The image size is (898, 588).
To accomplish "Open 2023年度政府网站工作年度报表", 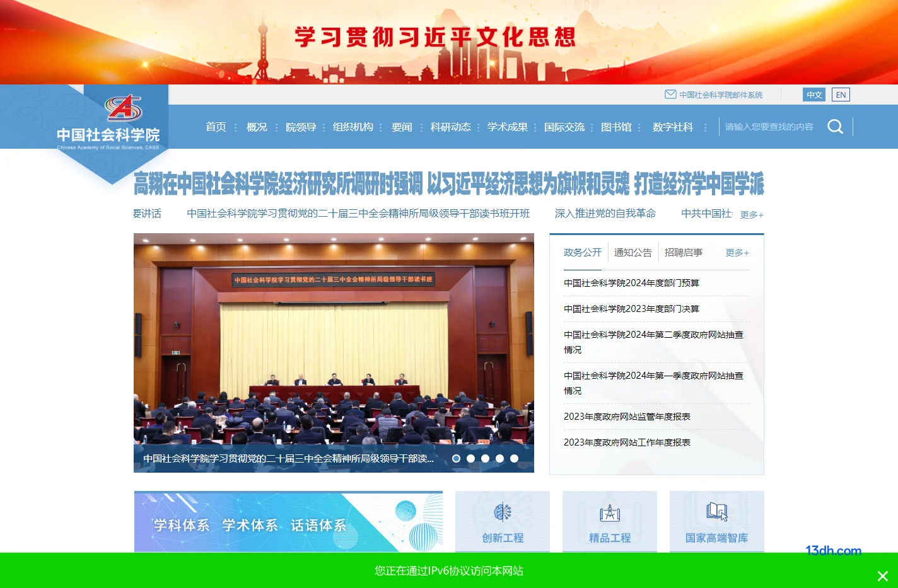I will tap(627, 442).
